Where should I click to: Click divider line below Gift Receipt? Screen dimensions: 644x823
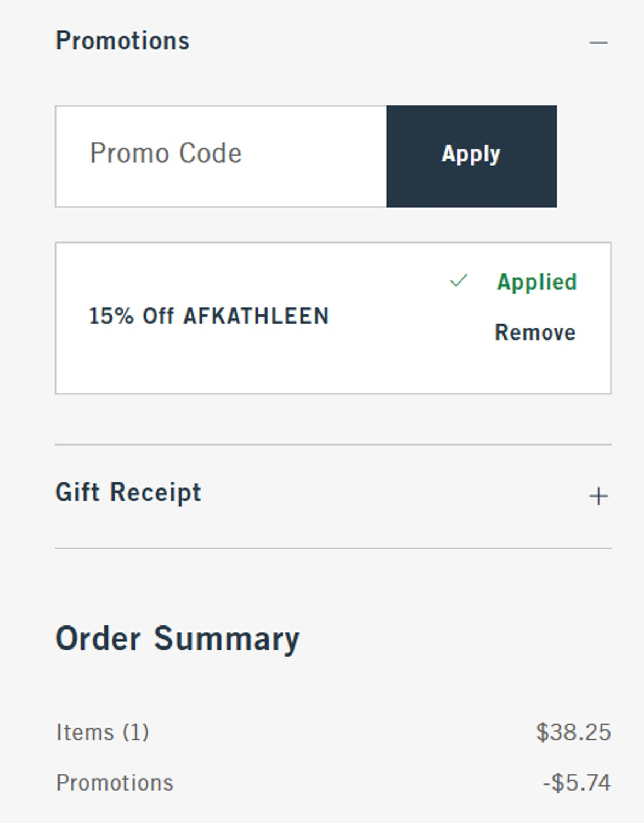[333, 548]
